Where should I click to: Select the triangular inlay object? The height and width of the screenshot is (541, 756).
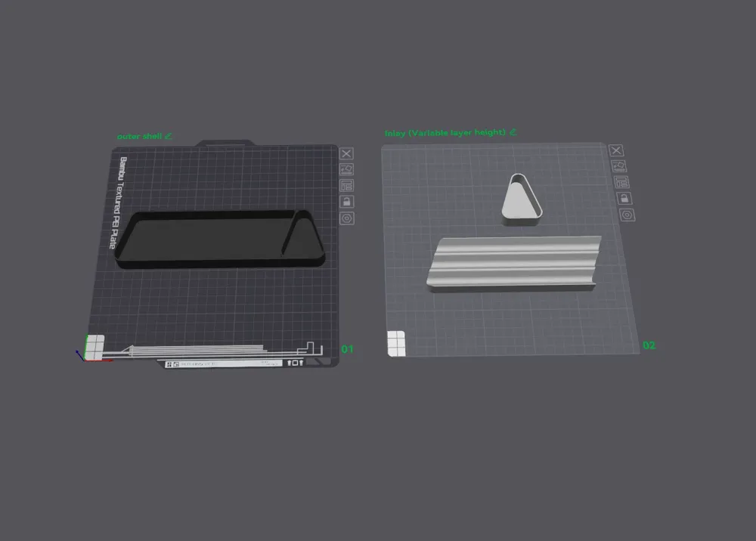pos(522,199)
